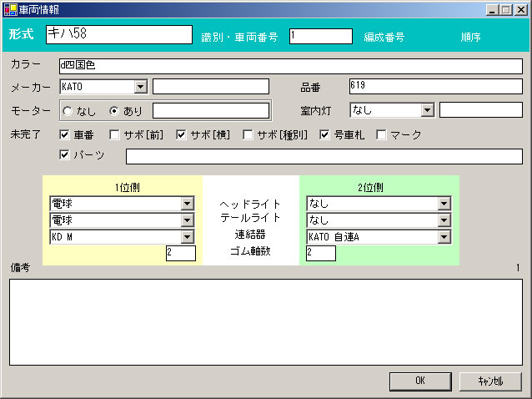Select the あり motor radio button
This screenshot has height=399, width=532.
tap(115, 110)
